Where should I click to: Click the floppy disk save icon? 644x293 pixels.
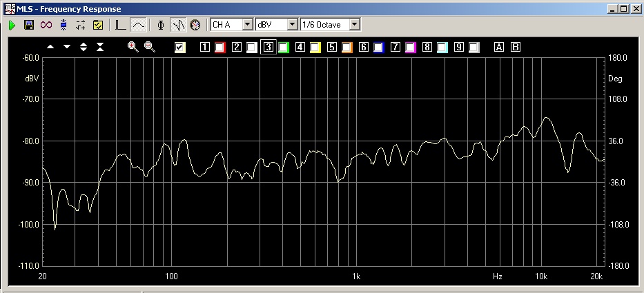(29, 25)
